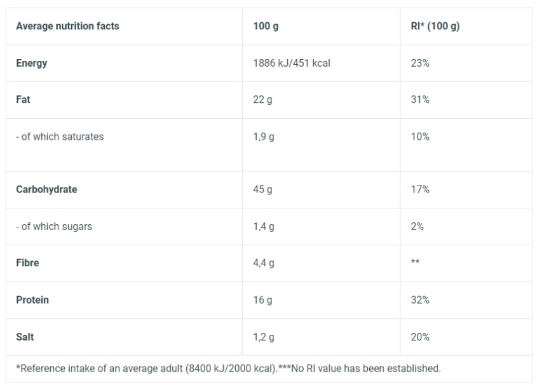Select the '- of which sugars' label
Image resolution: width=549 pixels, height=392 pixels.
click(54, 227)
